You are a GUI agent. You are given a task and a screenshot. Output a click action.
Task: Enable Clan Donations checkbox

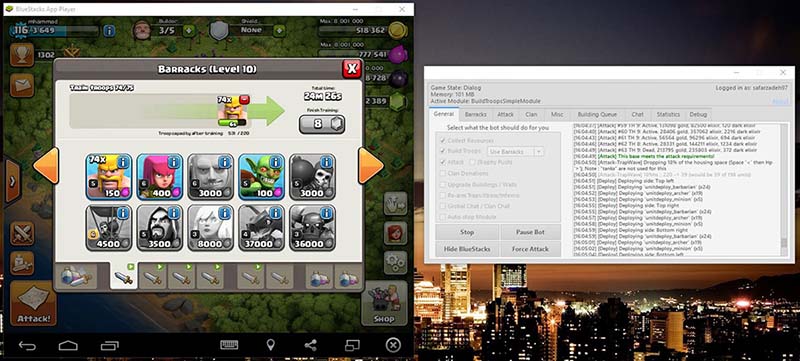(x=442, y=173)
